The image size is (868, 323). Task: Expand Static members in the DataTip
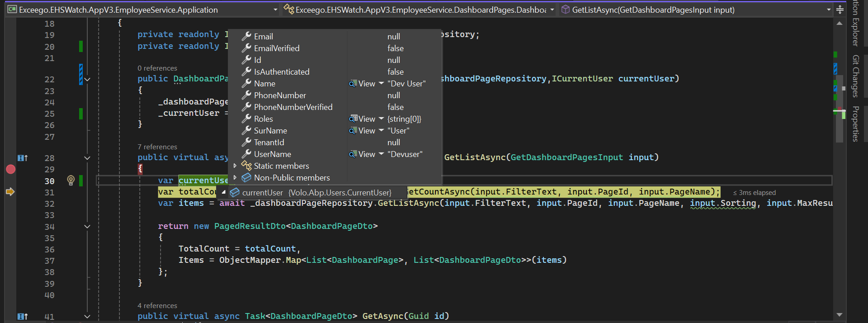(235, 166)
